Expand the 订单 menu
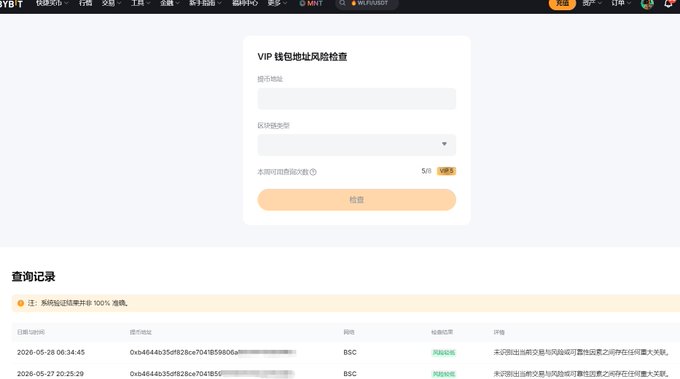 click(621, 3)
